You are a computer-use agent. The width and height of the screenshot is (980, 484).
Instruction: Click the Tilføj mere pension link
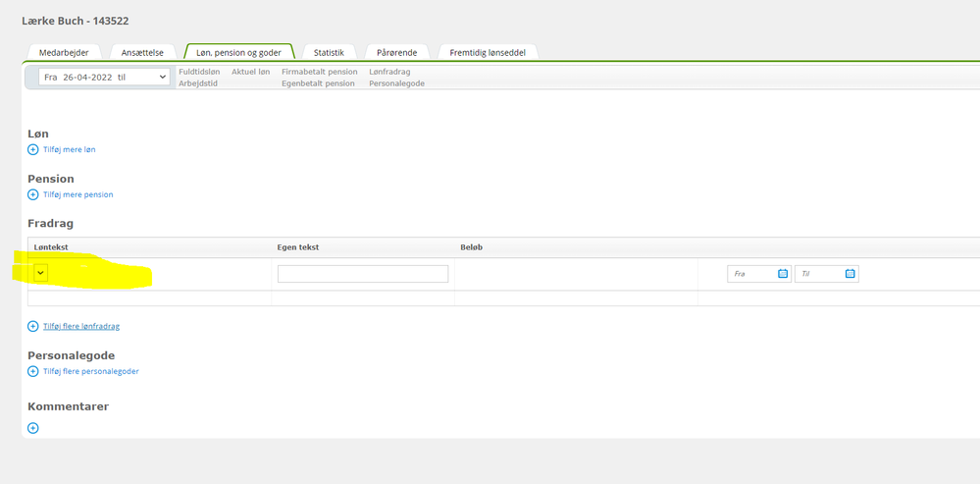pyautogui.click(x=78, y=194)
